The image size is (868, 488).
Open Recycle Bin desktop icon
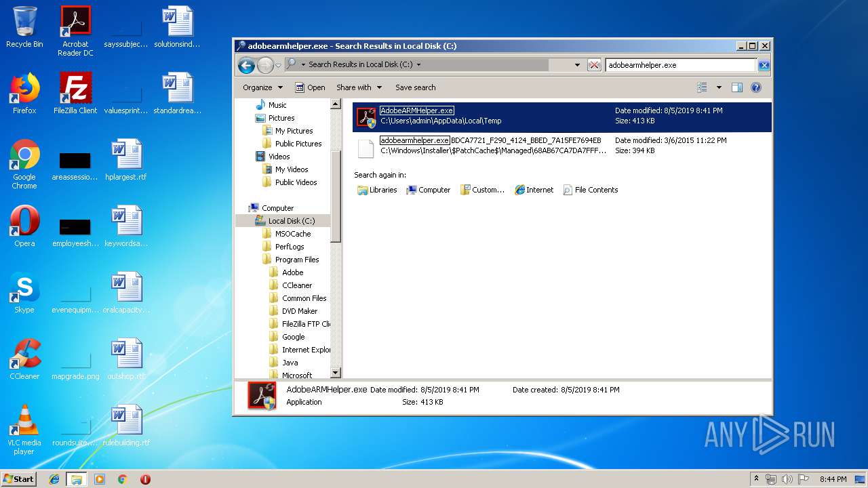pos(24,27)
